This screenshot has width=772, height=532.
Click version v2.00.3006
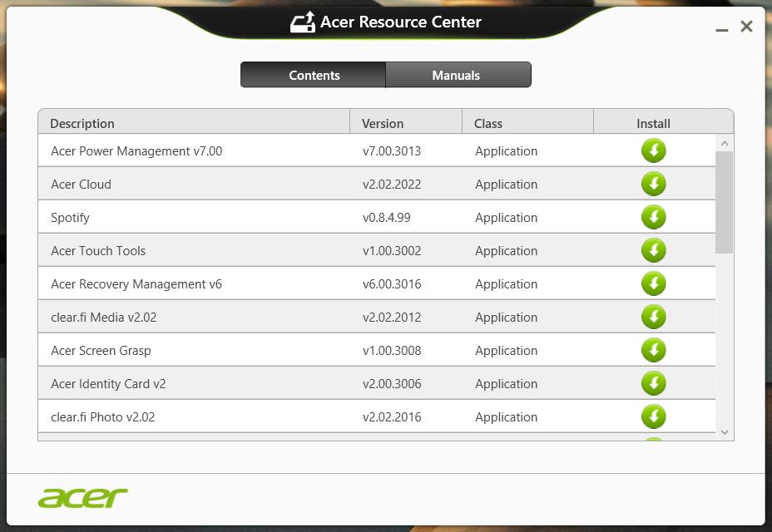click(x=392, y=384)
